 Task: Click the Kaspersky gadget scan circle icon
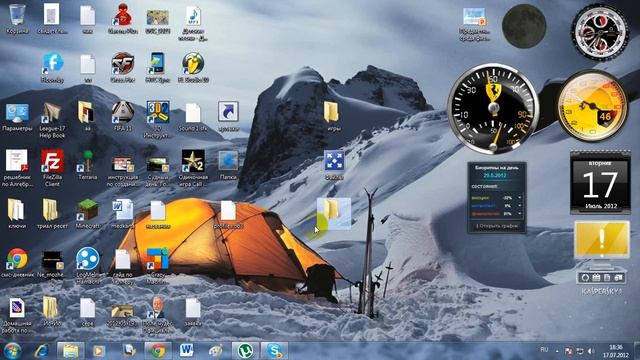coord(585,278)
